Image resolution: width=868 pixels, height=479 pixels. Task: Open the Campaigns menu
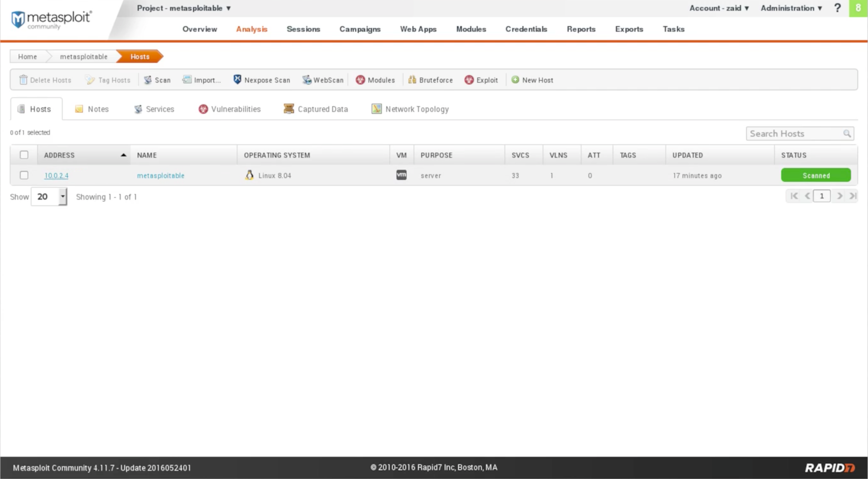(x=360, y=29)
